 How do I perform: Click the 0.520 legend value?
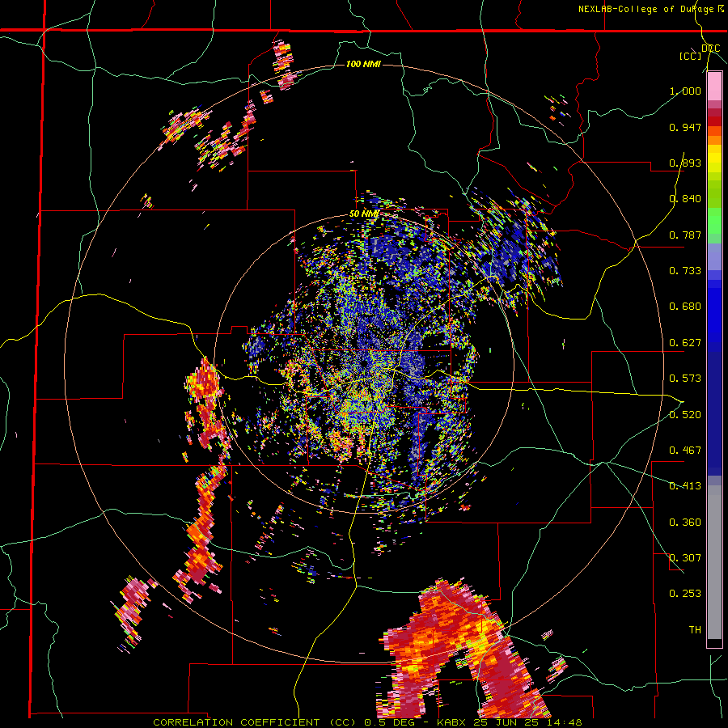(685, 415)
